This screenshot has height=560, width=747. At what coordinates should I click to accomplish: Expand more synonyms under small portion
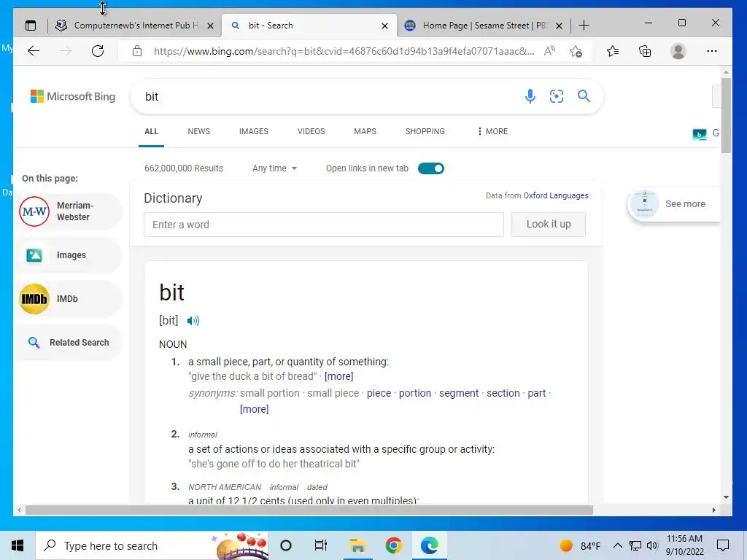(255, 409)
